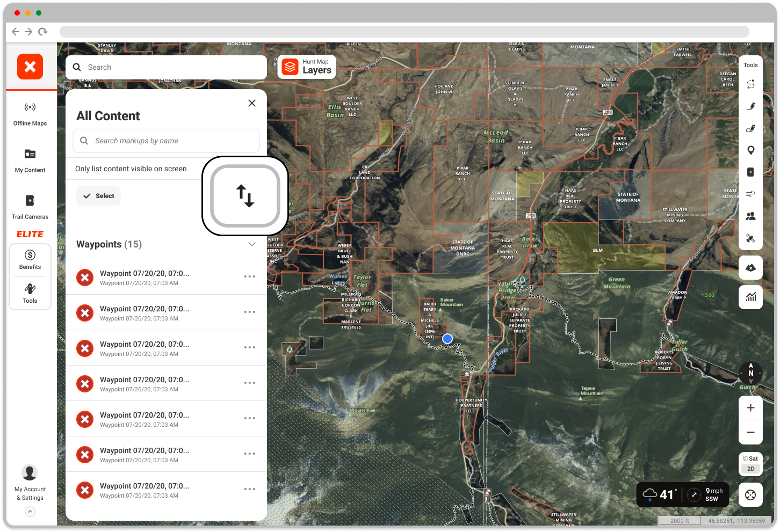The height and width of the screenshot is (532, 780).
Task: Click the fourth waypoint's red X marker icon
Action: 85,383
